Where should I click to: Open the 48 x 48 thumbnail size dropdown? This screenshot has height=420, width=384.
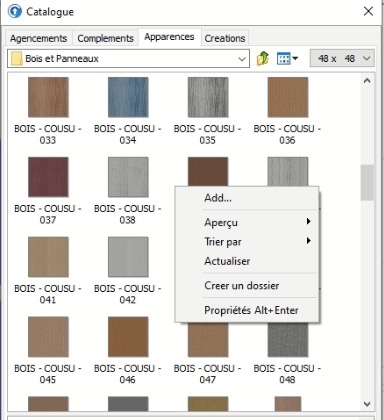342,59
